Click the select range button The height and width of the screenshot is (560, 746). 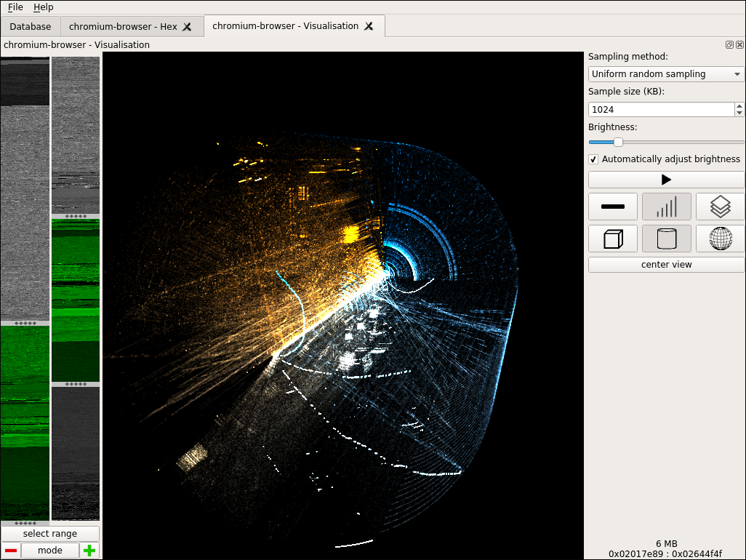tap(50, 534)
